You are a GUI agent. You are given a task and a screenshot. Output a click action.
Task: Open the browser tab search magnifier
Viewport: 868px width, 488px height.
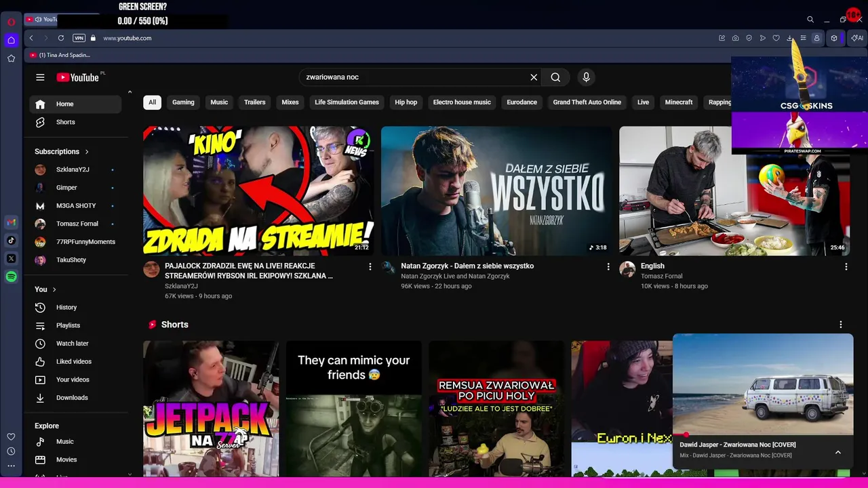[x=810, y=20]
